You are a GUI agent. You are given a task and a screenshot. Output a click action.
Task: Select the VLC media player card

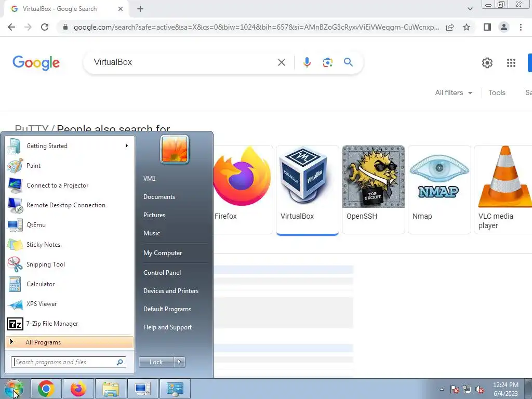[503, 189]
